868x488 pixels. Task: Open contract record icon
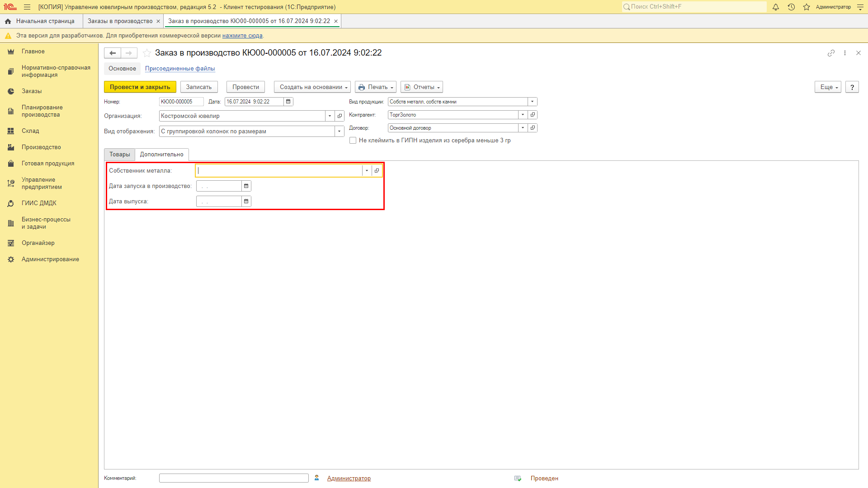(x=533, y=128)
